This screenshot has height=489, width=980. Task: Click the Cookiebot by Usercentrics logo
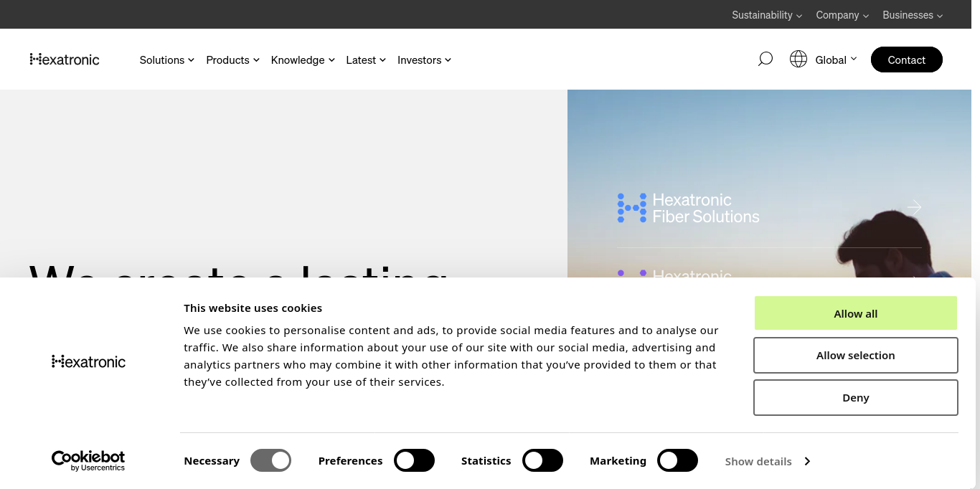88,461
